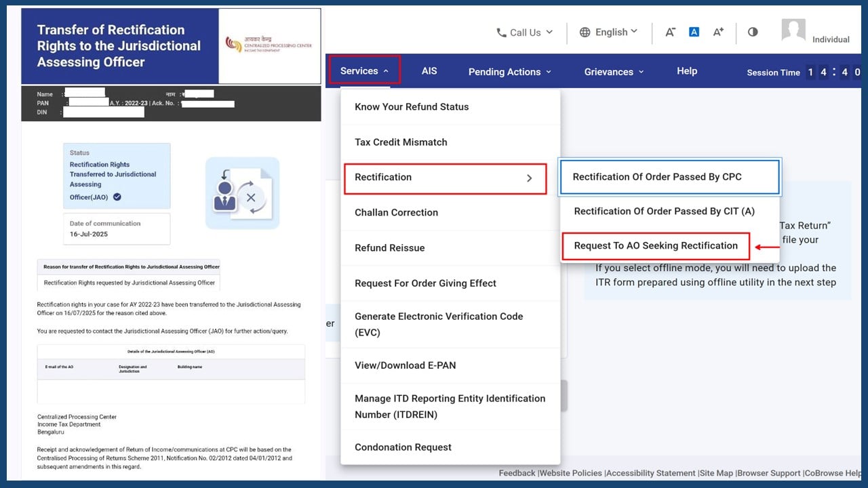Expand the Grievances dropdown menu
The height and width of the screenshot is (488, 868).
[614, 71]
